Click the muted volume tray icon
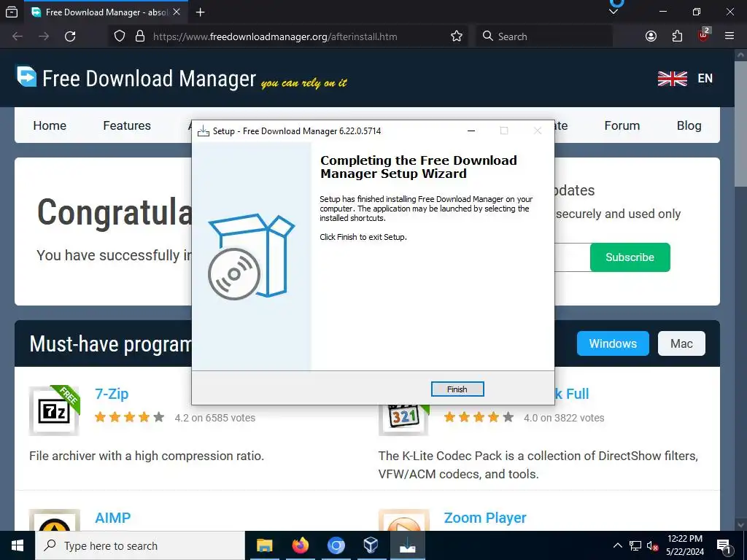The image size is (747, 560). pos(652,545)
